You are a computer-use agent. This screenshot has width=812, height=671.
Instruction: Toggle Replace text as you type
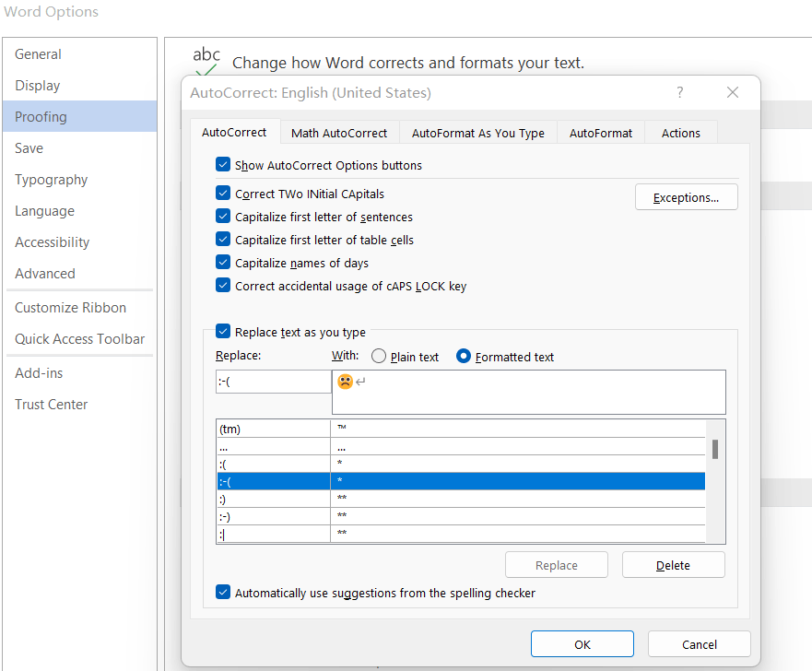tap(223, 332)
